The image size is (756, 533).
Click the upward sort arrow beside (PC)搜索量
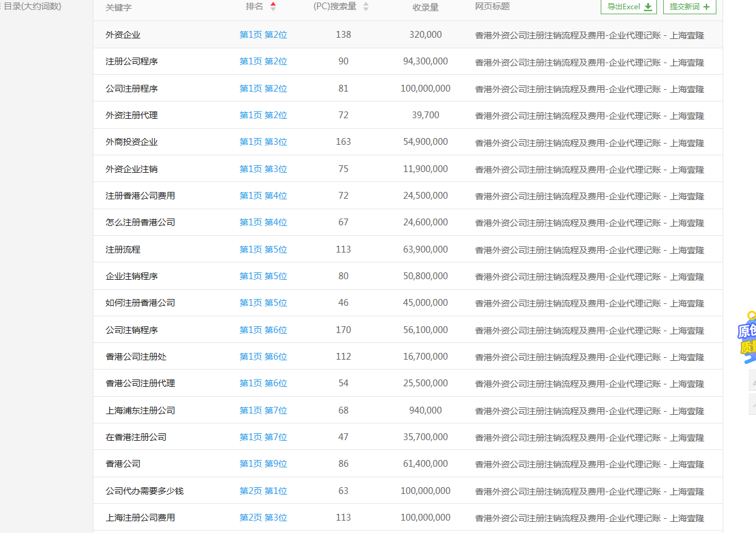click(x=366, y=5)
